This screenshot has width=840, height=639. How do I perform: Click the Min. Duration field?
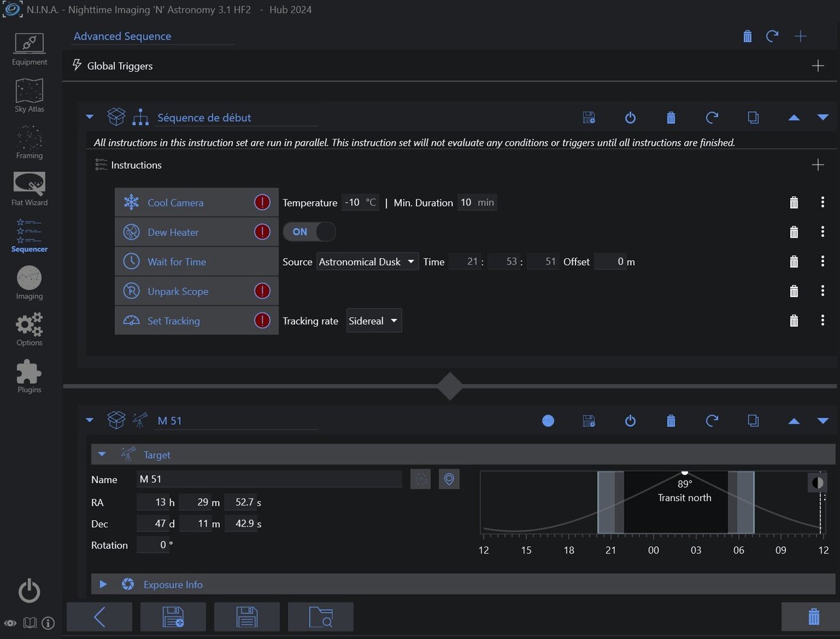477,203
